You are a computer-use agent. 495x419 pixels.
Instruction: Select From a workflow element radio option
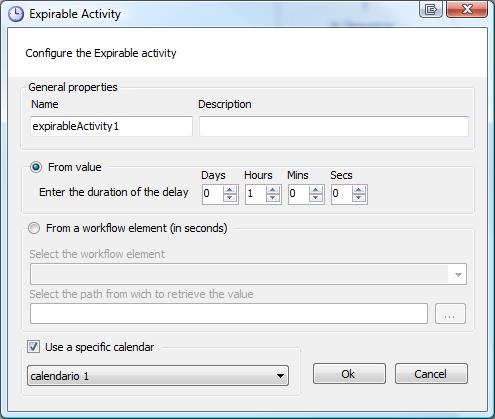[34, 228]
